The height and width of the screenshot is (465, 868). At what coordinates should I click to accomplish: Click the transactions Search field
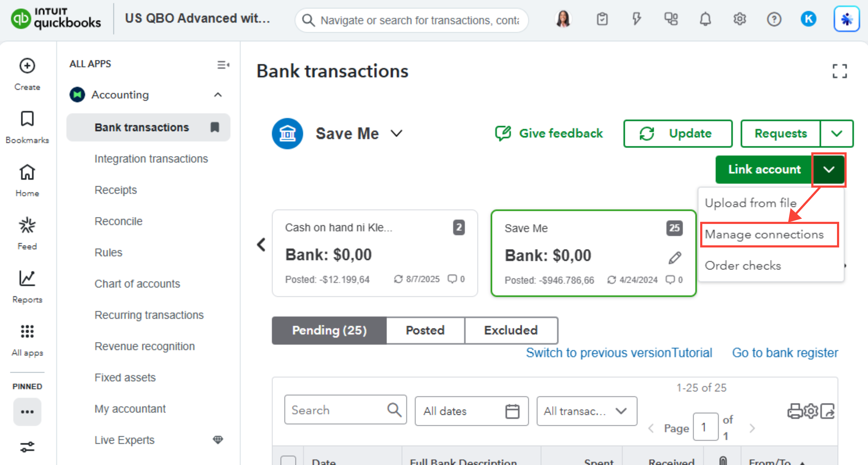337,410
